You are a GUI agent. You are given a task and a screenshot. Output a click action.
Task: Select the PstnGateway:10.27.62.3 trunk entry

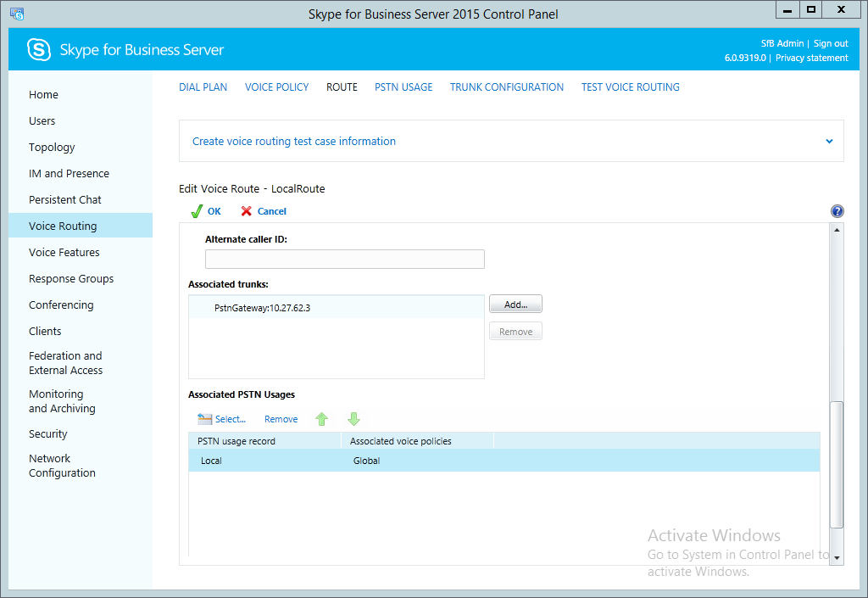pyautogui.click(x=262, y=308)
